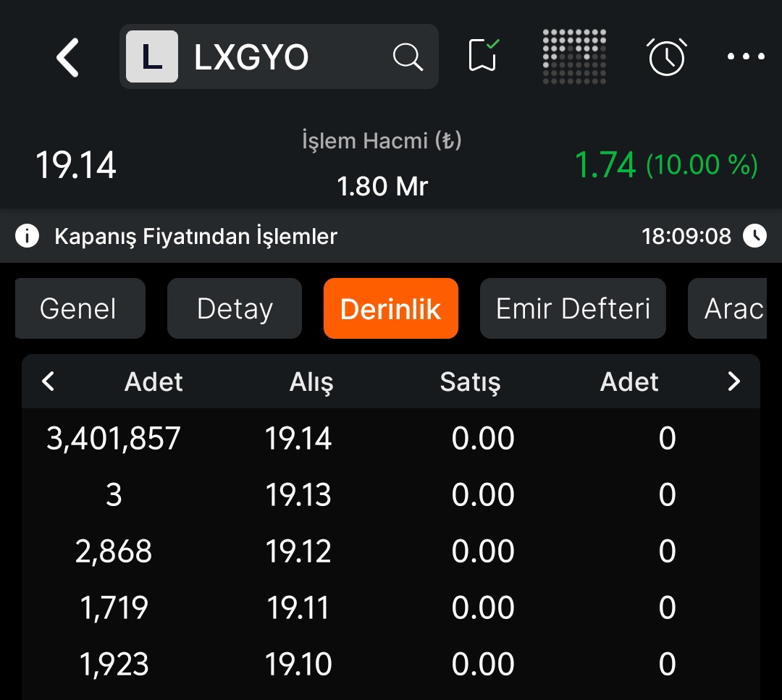782x700 pixels.
Task: Tap the info icon beside Kapanış Fiyatından İşlemler
Action: [x=27, y=236]
